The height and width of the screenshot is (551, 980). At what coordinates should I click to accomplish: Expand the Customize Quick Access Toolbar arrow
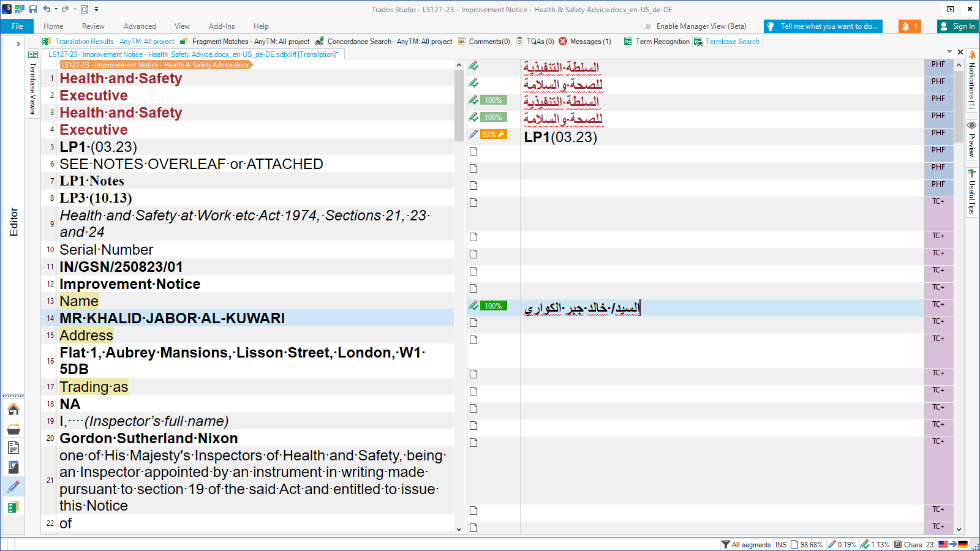pos(96,9)
